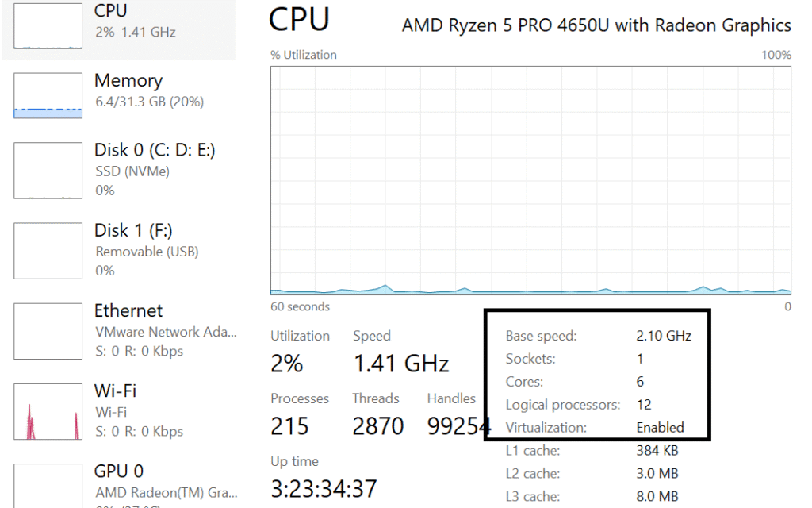Click the GPU 0 mini graph thumbnail
Viewport: 812px width, 508px height.
click(x=48, y=487)
